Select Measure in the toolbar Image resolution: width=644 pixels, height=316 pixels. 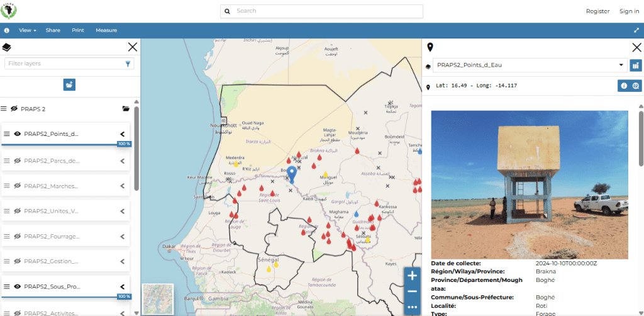coord(106,30)
